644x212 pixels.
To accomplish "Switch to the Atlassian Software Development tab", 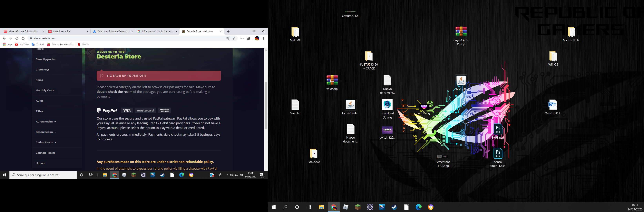I will pos(111,32).
